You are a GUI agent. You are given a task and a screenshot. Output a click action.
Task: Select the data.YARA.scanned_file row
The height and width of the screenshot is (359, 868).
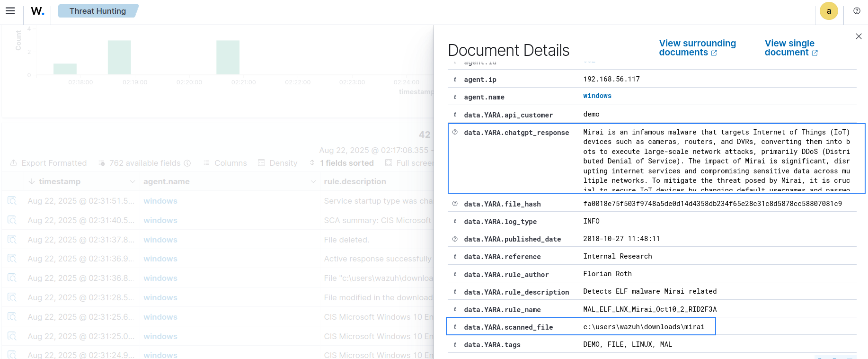581,327
